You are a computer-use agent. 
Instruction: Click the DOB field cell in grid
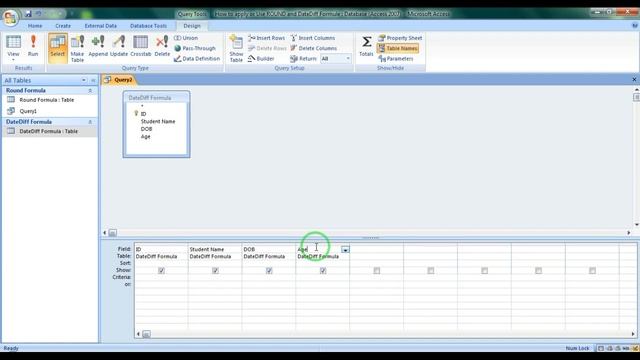click(x=269, y=249)
